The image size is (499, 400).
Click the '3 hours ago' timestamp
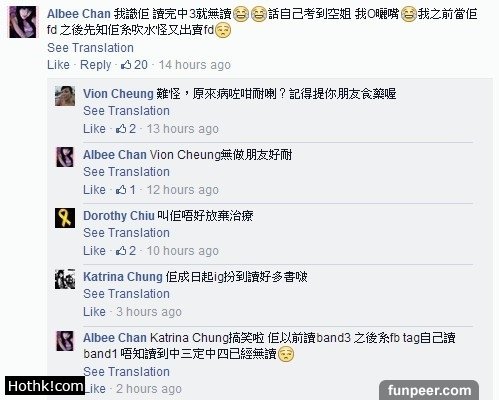[149, 312]
